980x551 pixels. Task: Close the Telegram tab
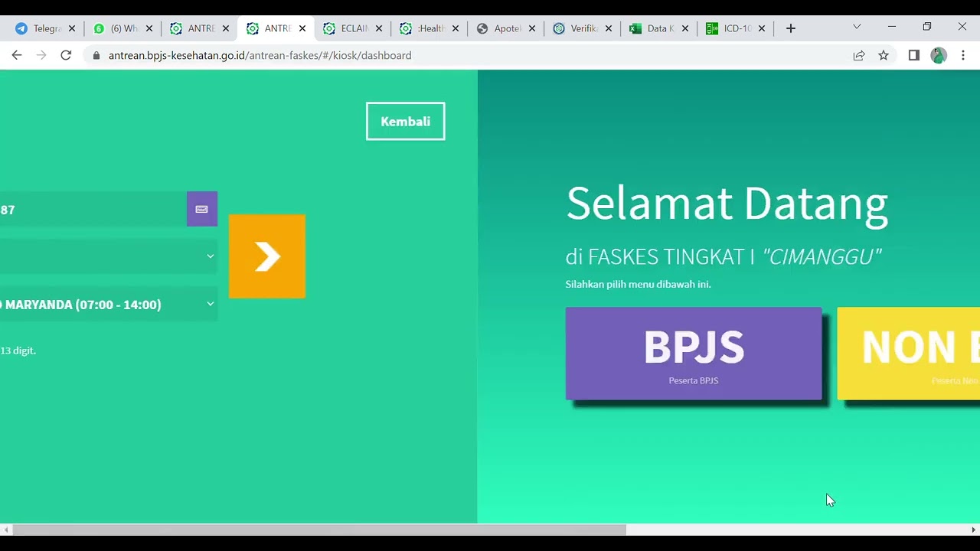coord(72,28)
